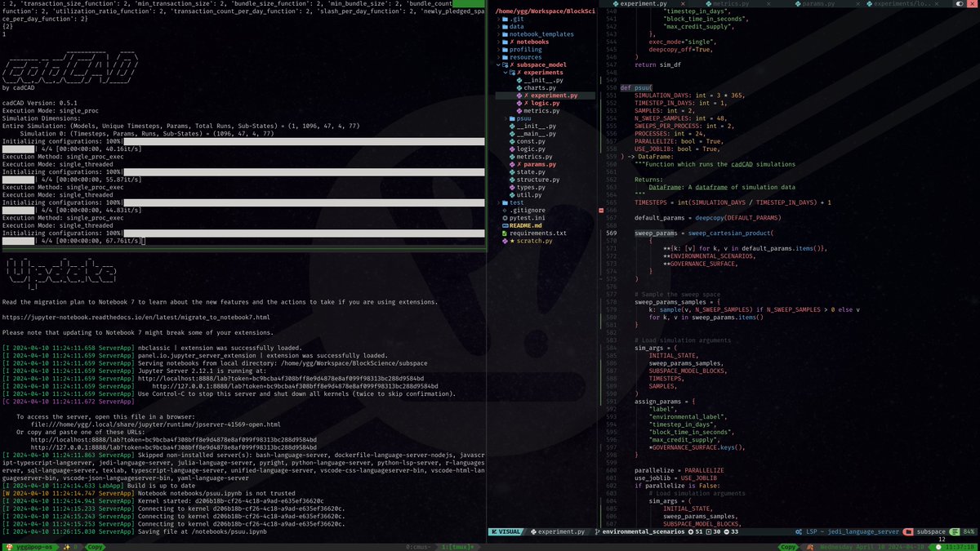The image size is (980, 551).
Task: Click the Python icon next to const.py
Action: (x=512, y=141)
